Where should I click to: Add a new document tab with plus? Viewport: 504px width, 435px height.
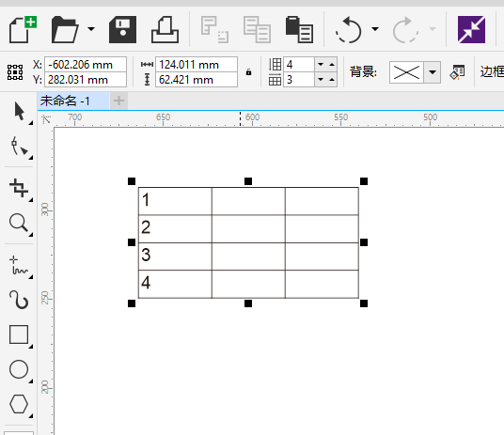pyautogui.click(x=118, y=101)
